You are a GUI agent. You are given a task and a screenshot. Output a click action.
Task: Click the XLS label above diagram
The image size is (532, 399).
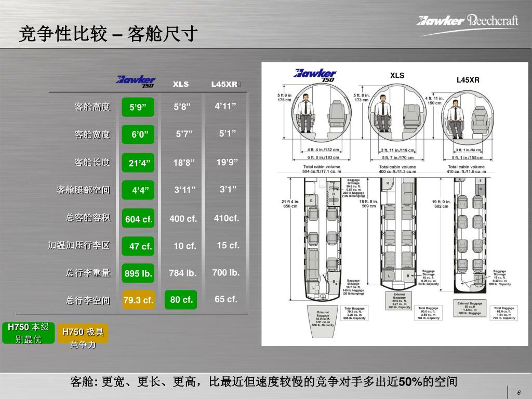point(397,75)
